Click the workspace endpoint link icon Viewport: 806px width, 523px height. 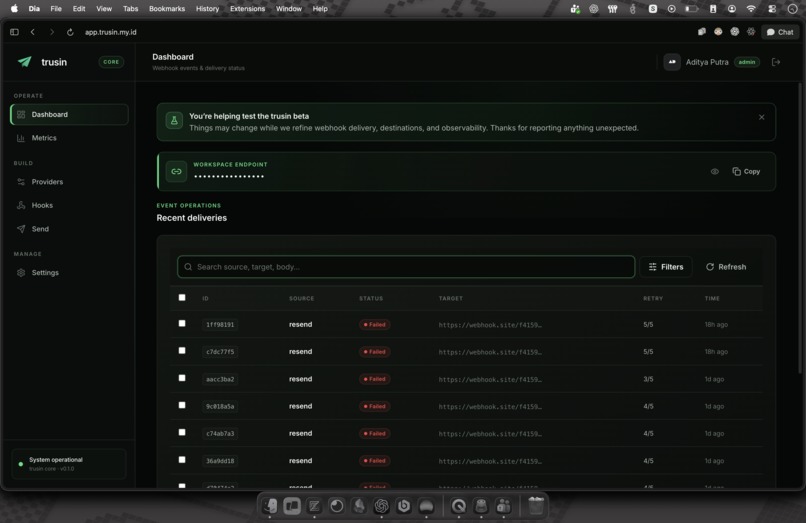[176, 171]
